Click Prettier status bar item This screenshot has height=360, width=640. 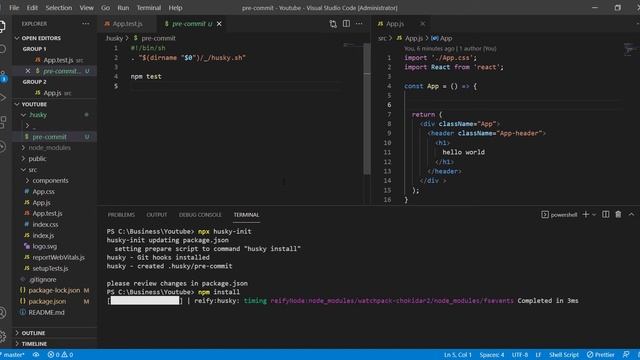tap(600, 355)
